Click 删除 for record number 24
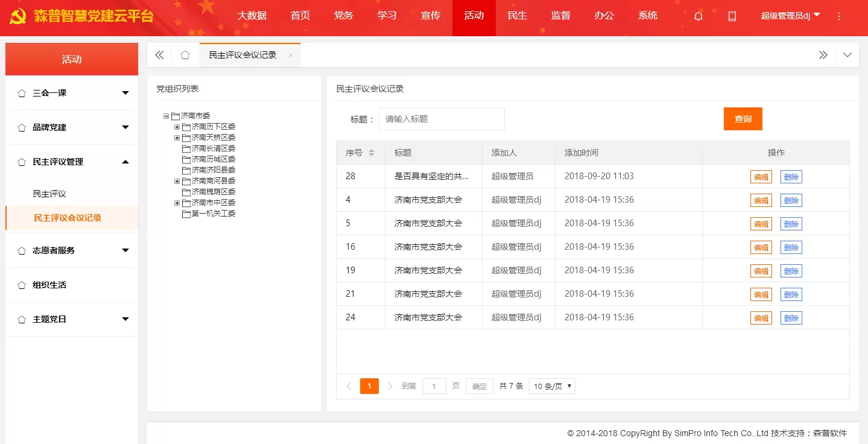Image resolution: width=868 pixels, height=444 pixels. (x=791, y=318)
